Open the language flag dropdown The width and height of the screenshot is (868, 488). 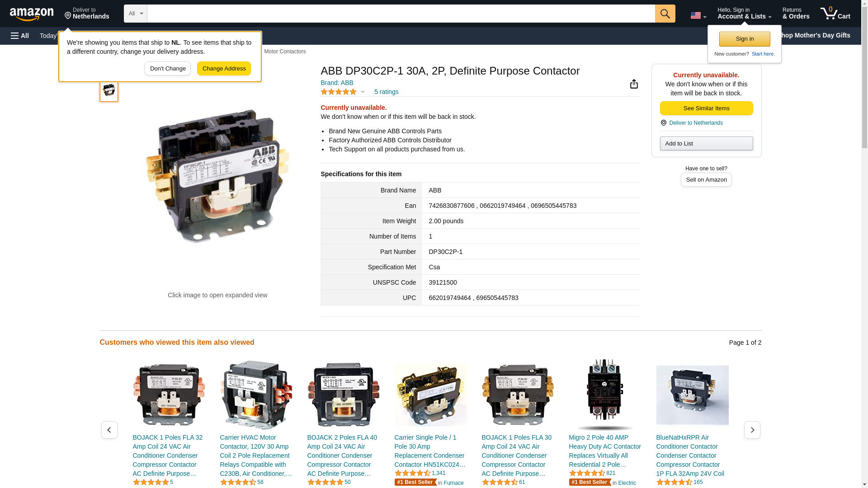click(698, 16)
